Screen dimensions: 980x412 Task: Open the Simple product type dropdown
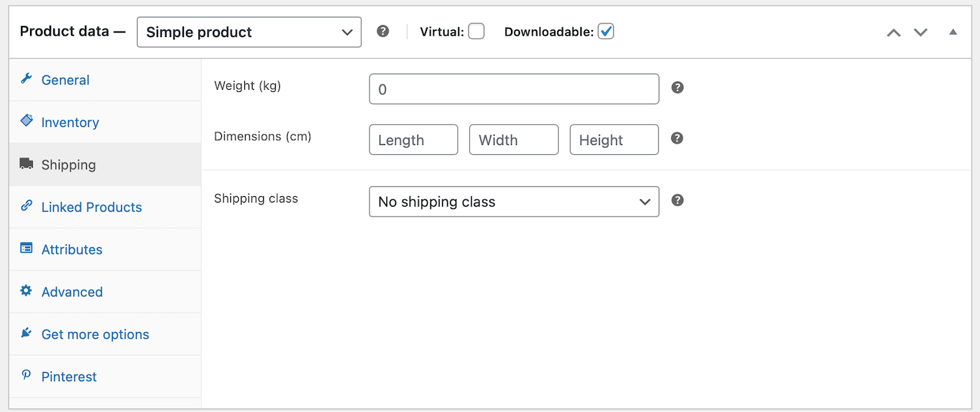pos(248,32)
